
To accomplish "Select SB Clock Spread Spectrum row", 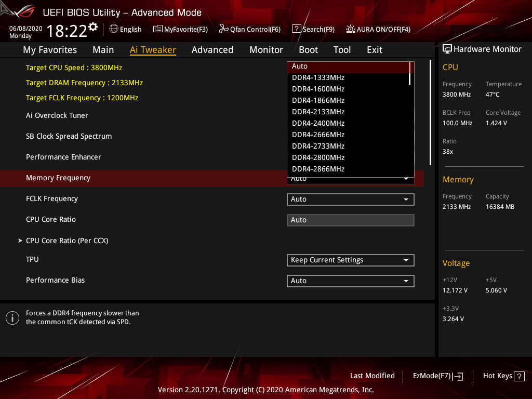I will click(69, 137).
